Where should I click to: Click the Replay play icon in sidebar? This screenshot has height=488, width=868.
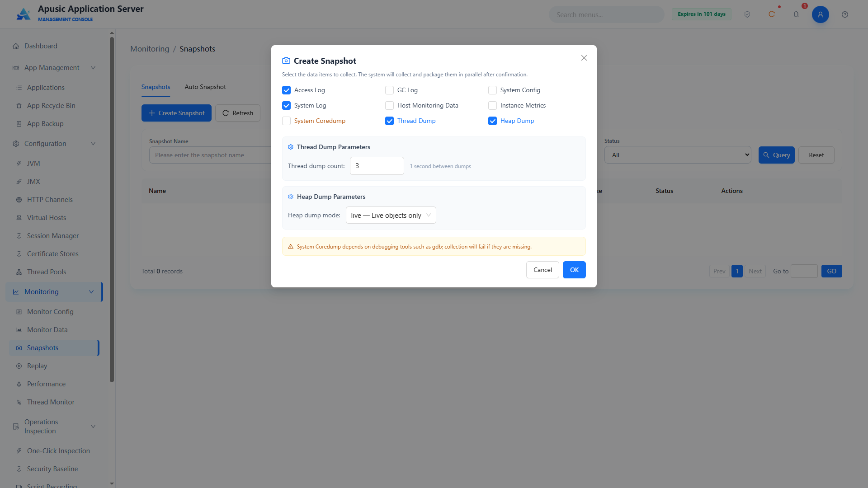pyautogui.click(x=19, y=366)
